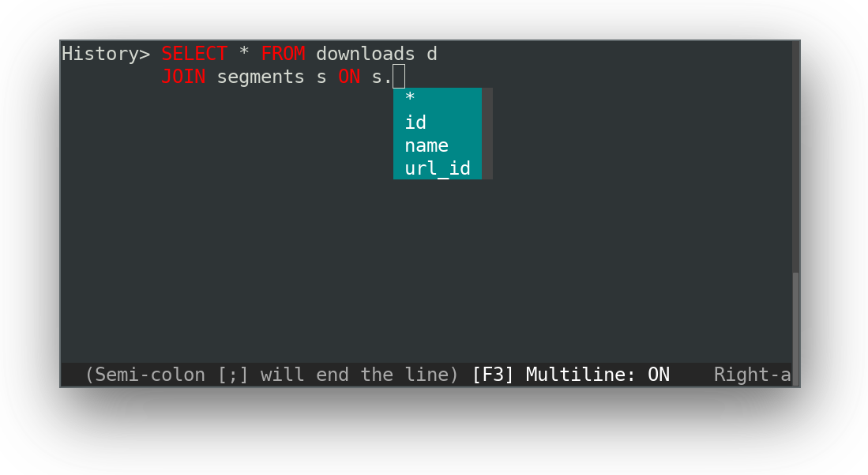Click the 'History>' prompt text
The image size is (868, 475).
pos(106,54)
